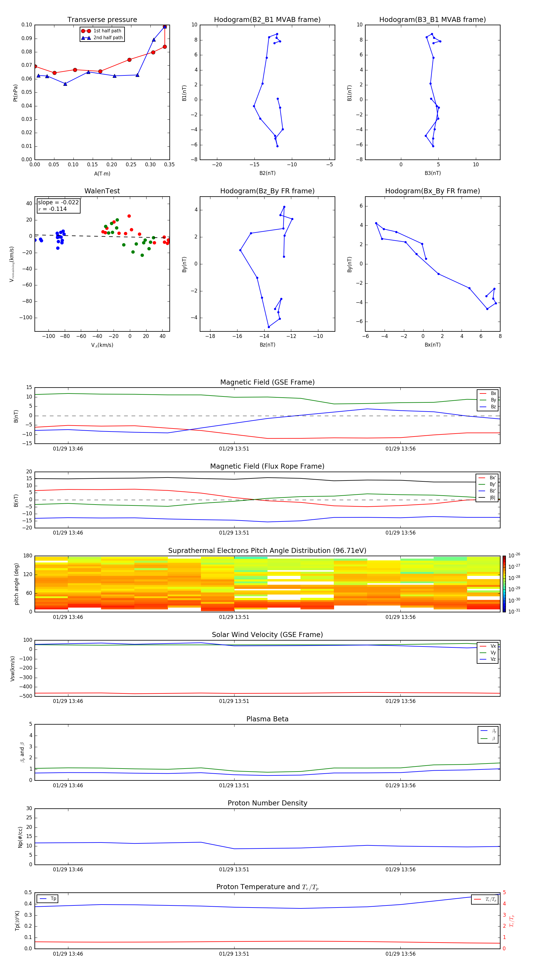Select 'Vz' in solar wind velocity legend
The height and width of the screenshot is (980, 535).
point(488,659)
